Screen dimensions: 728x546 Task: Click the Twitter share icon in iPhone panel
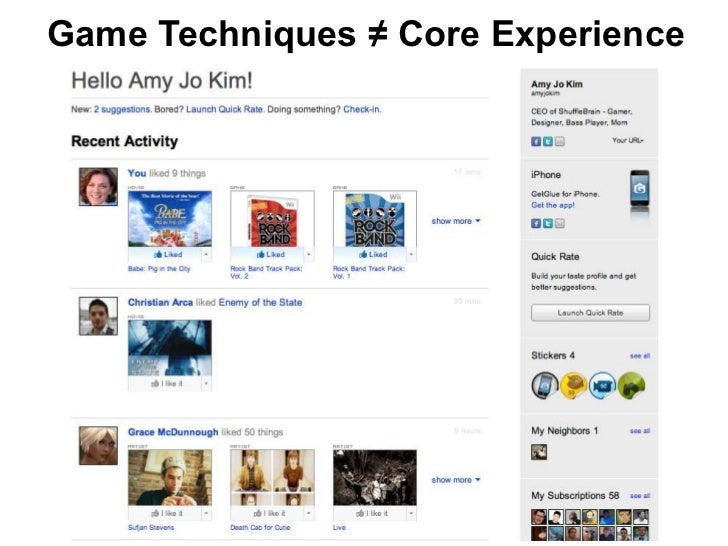tap(548, 224)
